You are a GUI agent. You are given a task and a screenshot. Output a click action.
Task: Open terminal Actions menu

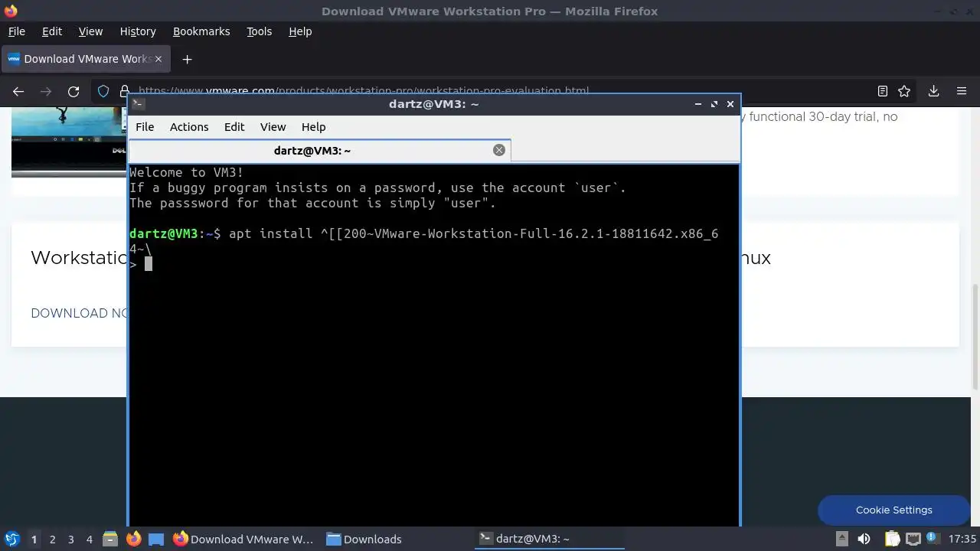[189, 127]
